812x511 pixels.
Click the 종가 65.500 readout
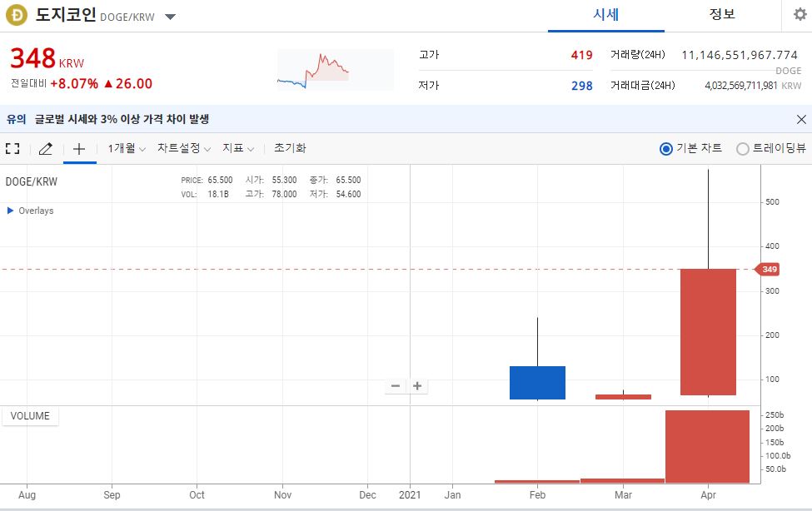(335, 180)
